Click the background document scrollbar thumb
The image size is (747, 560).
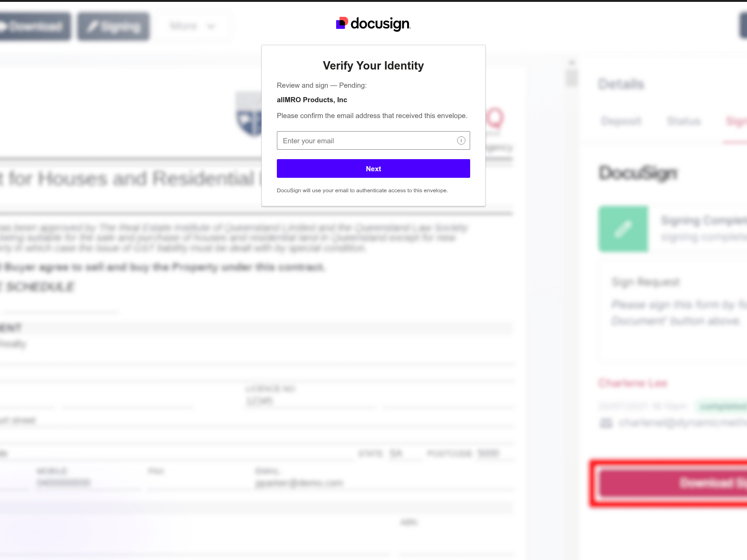click(x=572, y=78)
